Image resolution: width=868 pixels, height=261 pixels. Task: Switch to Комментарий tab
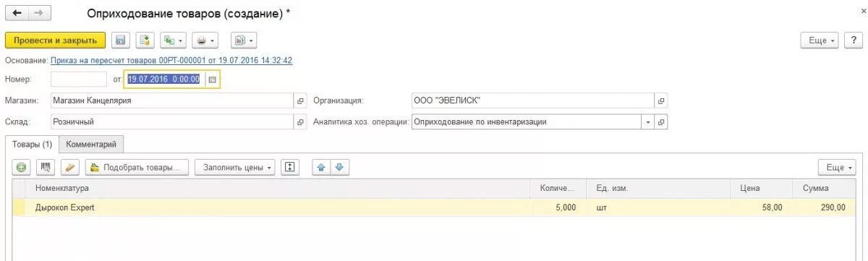[91, 145]
